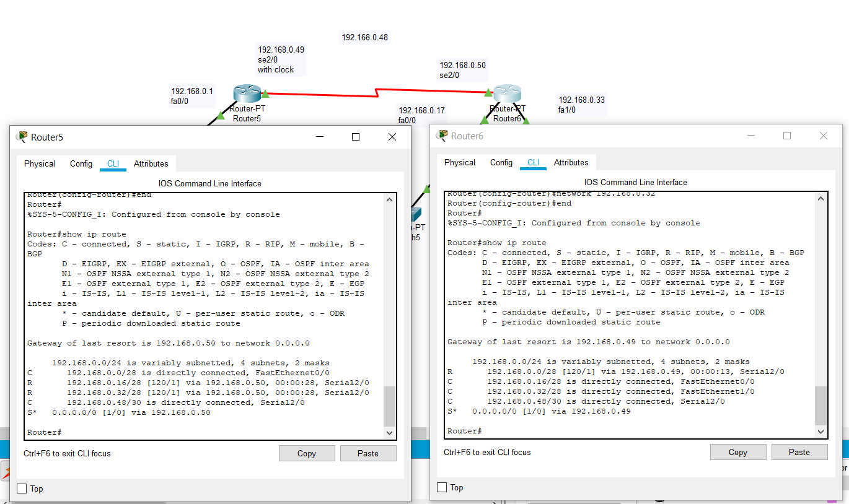Image resolution: width=849 pixels, height=504 pixels.
Task: Click Router5 serial port green link light
Action: pyautogui.click(x=265, y=94)
